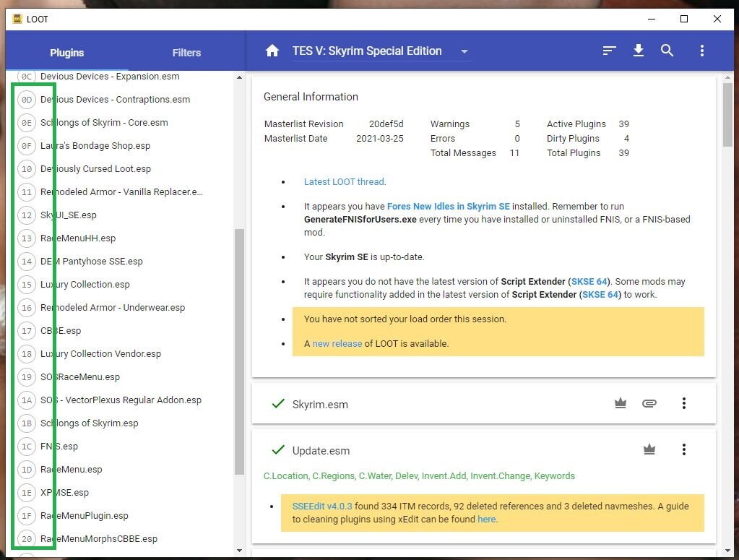The height and width of the screenshot is (560, 739).
Task: Click the crown master-file icon on Skyrim.esm card
Action: coord(621,403)
